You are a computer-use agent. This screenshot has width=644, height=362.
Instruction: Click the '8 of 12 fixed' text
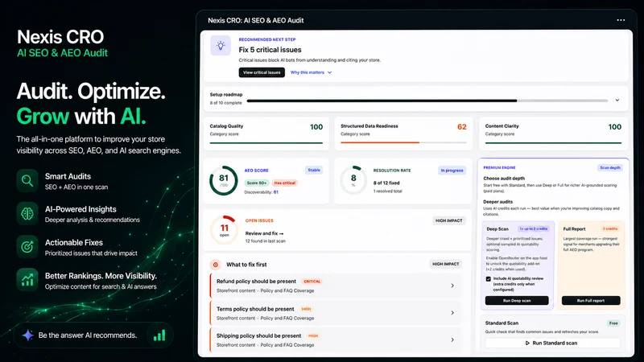point(386,183)
